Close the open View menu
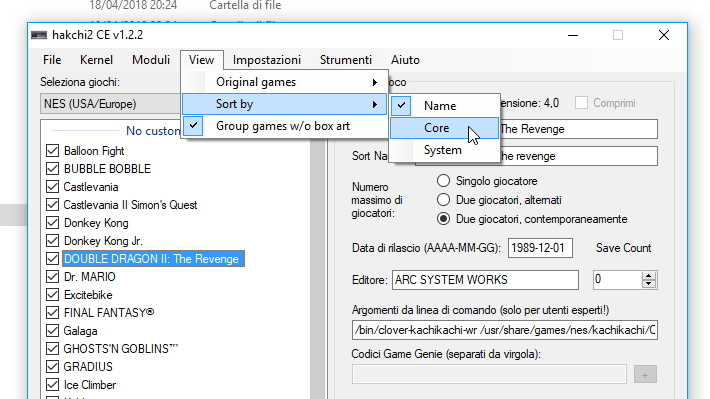The image size is (710, 399). click(x=201, y=60)
